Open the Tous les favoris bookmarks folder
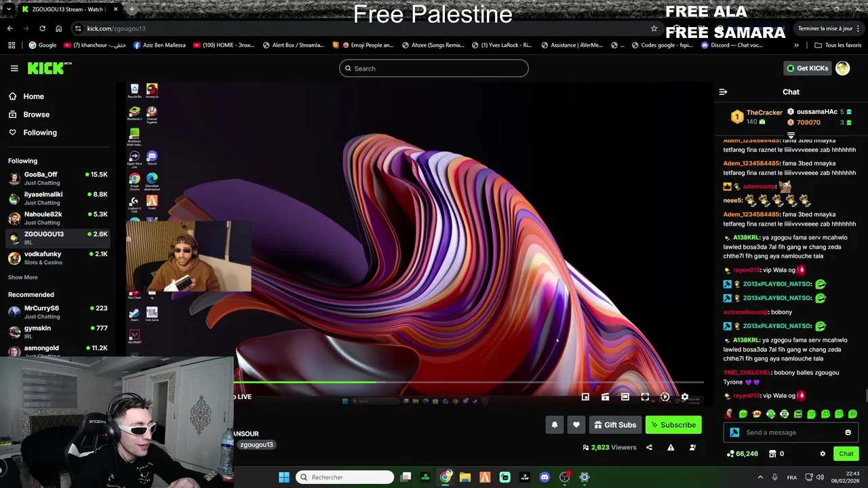The image size is (868, 488). [837, 45]
